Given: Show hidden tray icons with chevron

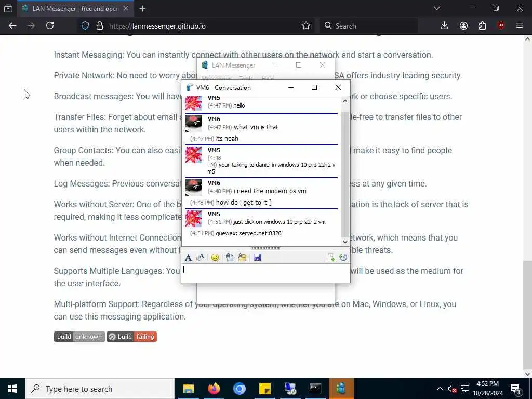Looking at the screenshot, I should (x=440, y=389).
